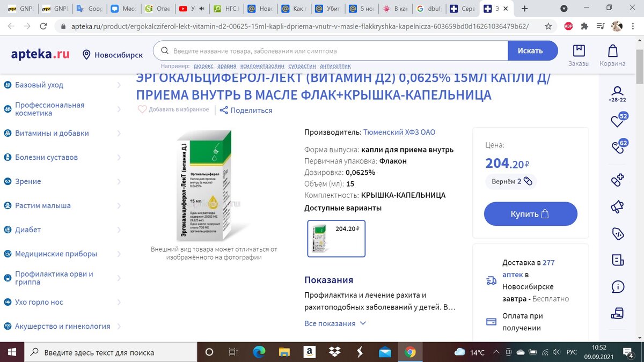
Task: Expand chevron for Витамины и добавки
Action: (x=119, y=133)
